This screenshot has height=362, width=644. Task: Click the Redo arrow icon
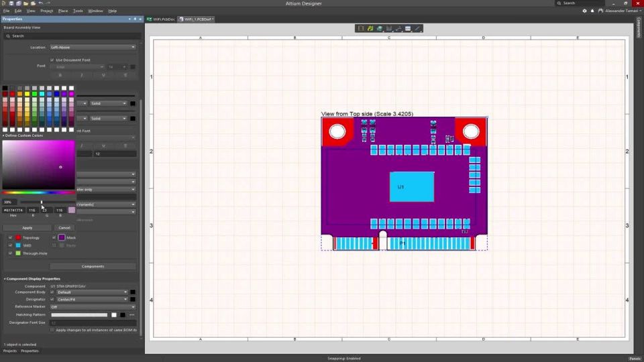(48, 3)
